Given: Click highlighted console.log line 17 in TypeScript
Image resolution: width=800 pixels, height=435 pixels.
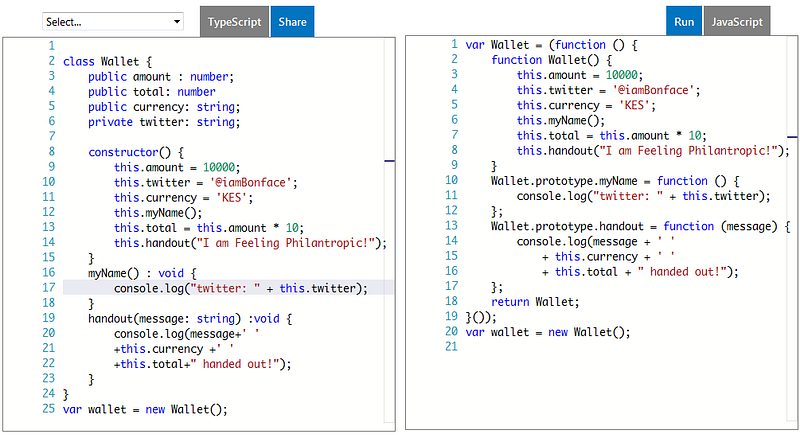Looking at the screenshot, I should (228, 288).
